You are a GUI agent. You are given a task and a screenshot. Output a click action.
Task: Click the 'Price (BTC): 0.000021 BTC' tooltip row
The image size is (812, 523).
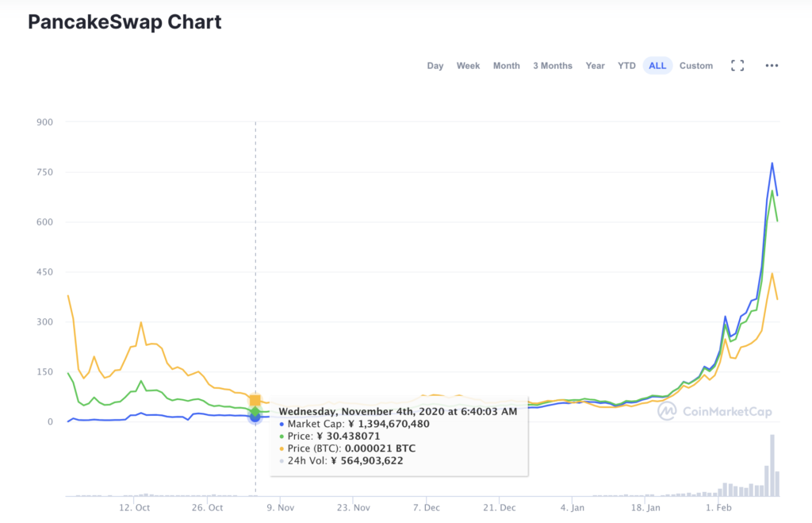tap(347, 448)
